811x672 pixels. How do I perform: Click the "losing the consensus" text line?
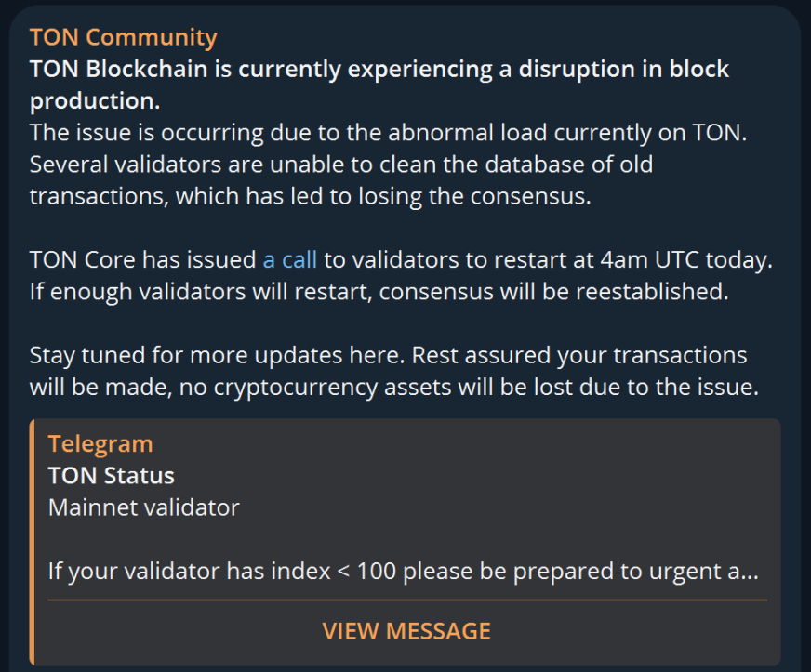click(311, 196)
